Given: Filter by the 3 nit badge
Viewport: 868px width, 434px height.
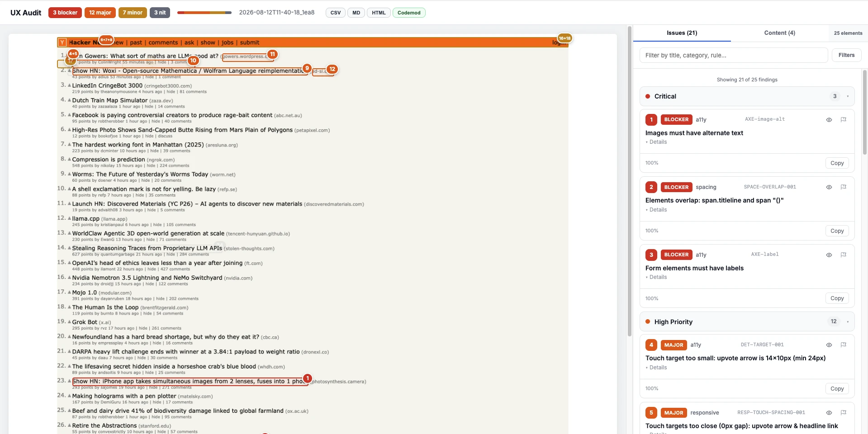Looking at the screenshot, I should tap(160, 13).
